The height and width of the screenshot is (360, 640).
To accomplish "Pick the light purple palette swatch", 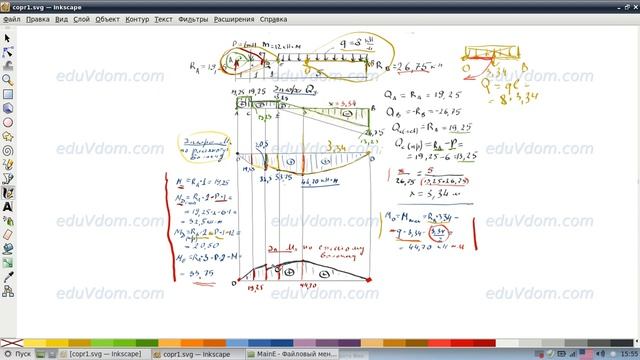I will [304, 343].
